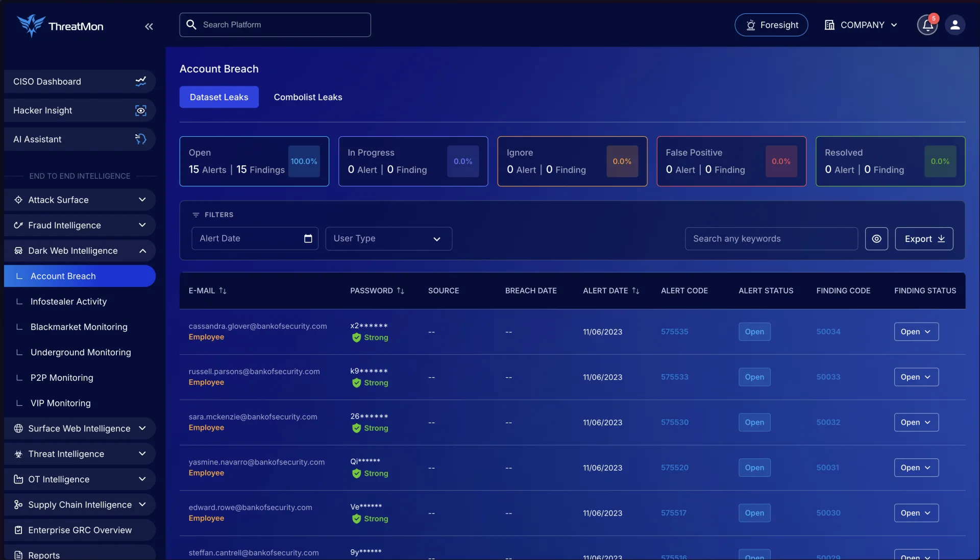The width and height of the screenshot is (980, 560).
Task: Select the False Positive status card
Action: (x=731, y=161)
